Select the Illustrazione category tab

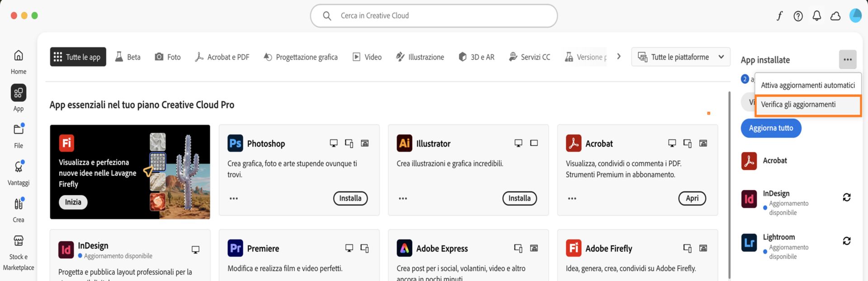coord(420,57)
